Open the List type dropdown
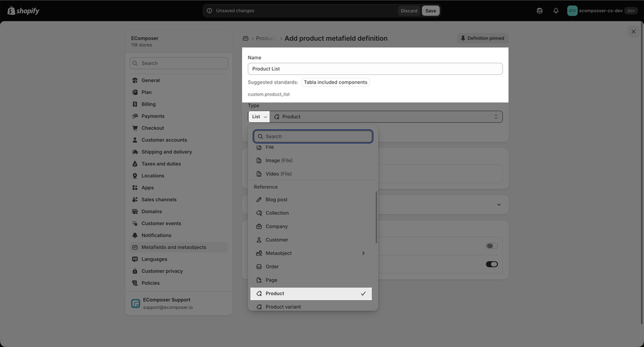The width and height of the screenshot is (644, 347). pos(259,117)
